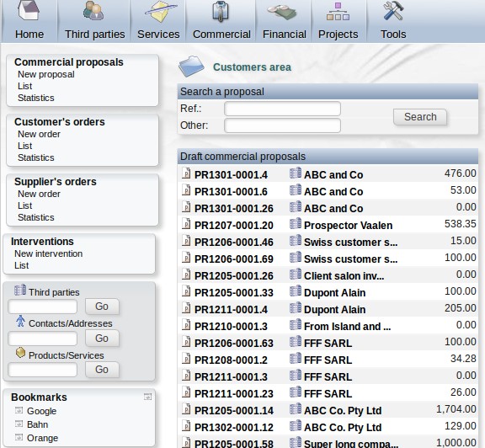Screen dimensions: 485x448
Task: Click the proposal icon beside PR1205-0001.33
Action: point(186,291)
